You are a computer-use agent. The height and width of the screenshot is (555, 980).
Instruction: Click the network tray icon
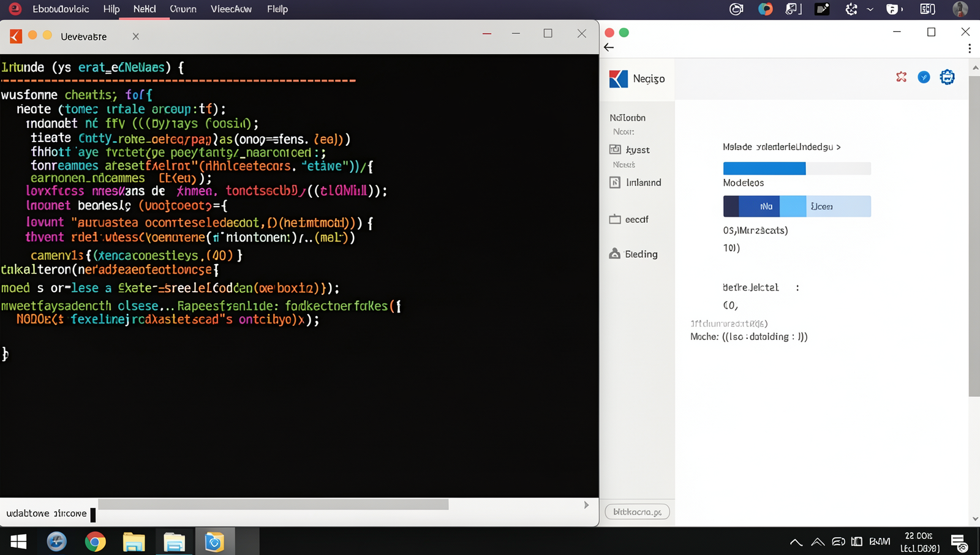(x=839, y=542)
